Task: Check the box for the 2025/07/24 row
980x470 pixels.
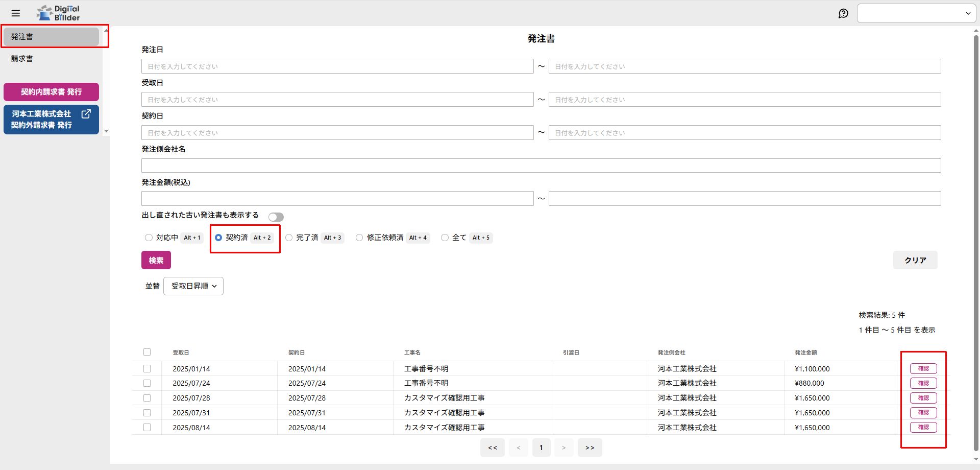Action: coord(147,383)
